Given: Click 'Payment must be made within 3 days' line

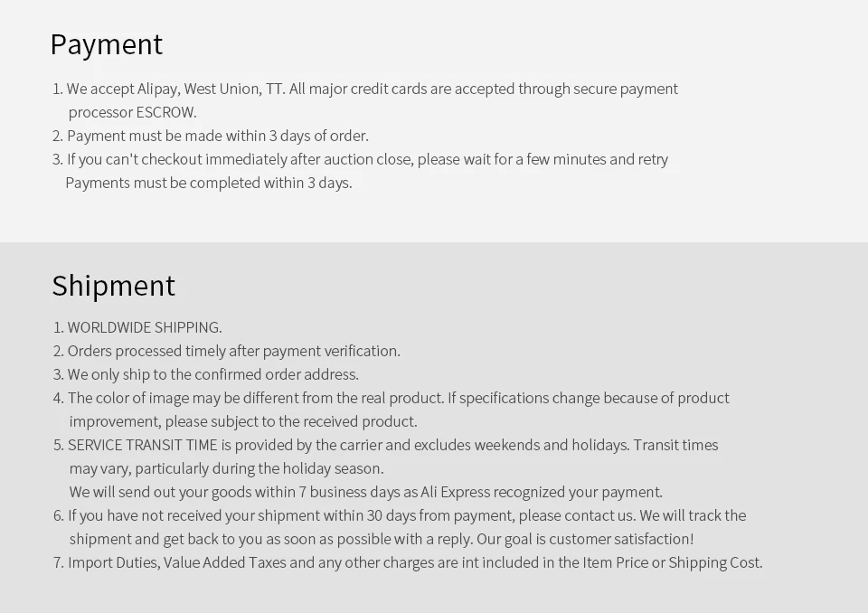Looking at the screenshot, I should (x=211, y=137).
